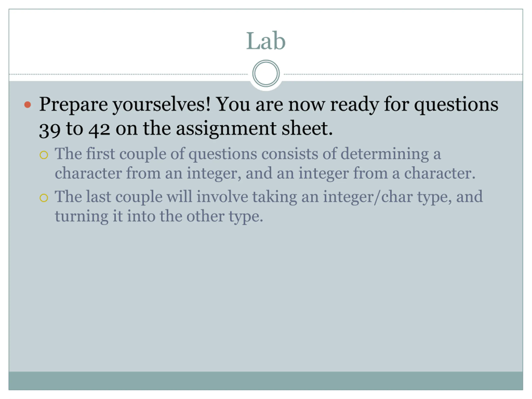Screen dimensions: 532x399
Task: Click the words 'The last couple will involve'
Action: click(x=151, y=197)
